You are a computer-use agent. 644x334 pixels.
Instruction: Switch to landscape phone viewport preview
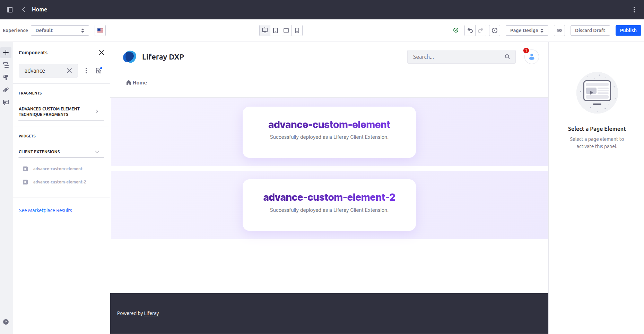pos(286,30)
